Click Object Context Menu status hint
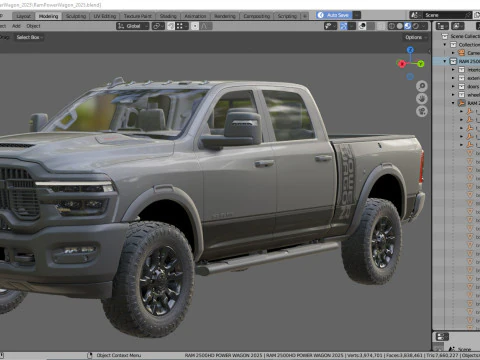This screenshot has height=360, width=480. pyautogui.click(x=119, y=355)
